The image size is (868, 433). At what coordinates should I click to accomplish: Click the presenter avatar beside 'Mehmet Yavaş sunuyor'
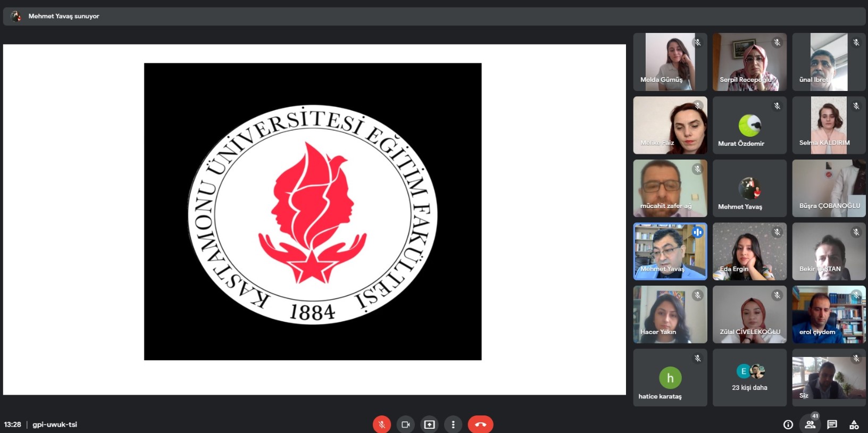click(16, 16)
